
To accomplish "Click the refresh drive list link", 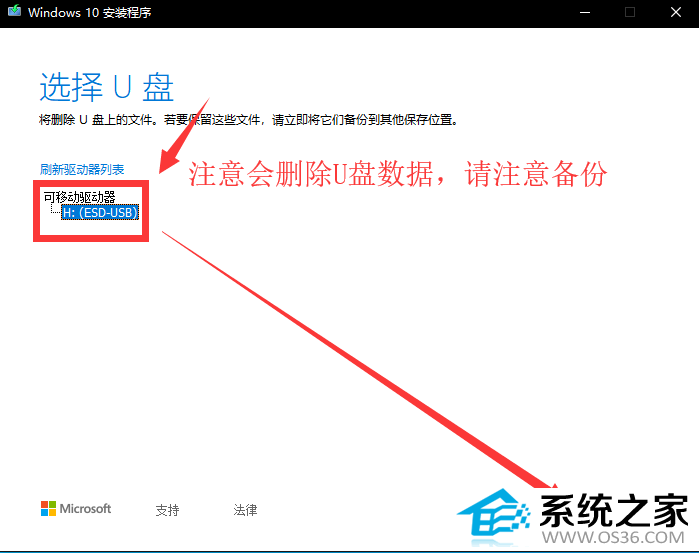I will [82, 169].
